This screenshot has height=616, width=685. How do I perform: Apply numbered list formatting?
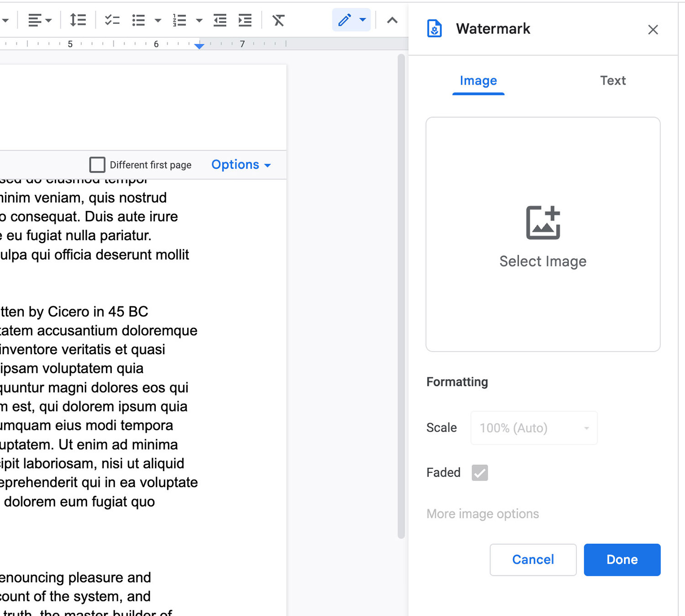(179, 20)
